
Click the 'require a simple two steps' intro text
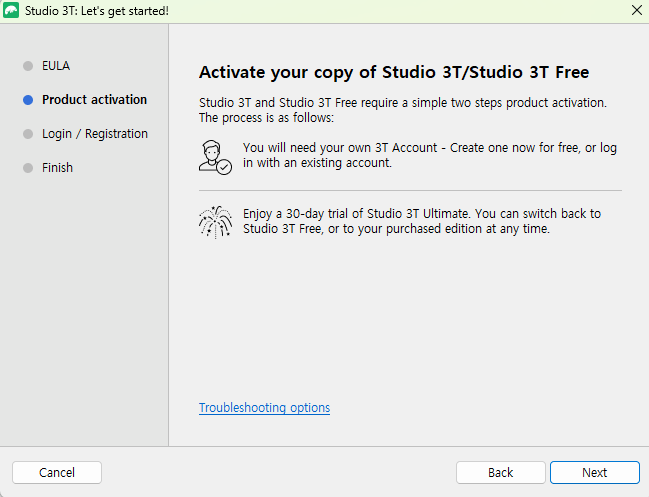pos(403,110)
